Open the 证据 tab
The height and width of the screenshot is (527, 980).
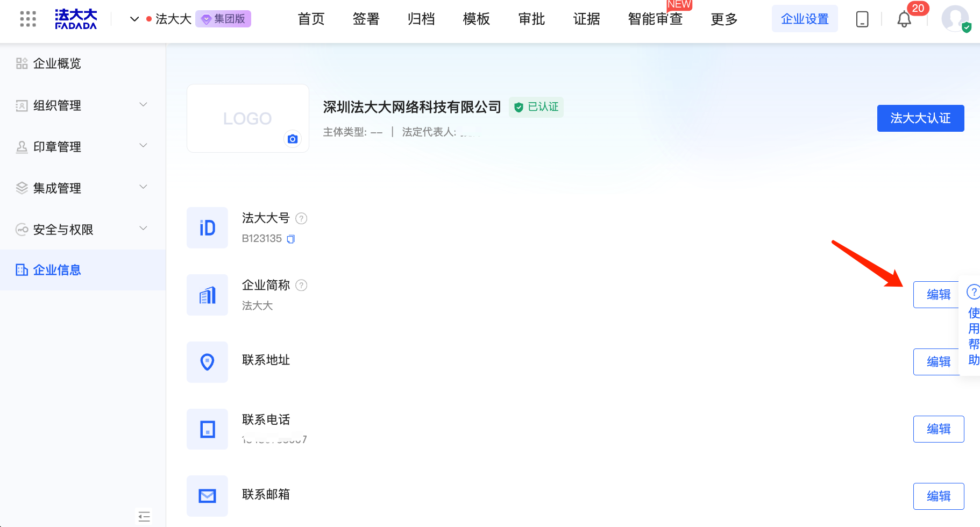coord(587,19)
